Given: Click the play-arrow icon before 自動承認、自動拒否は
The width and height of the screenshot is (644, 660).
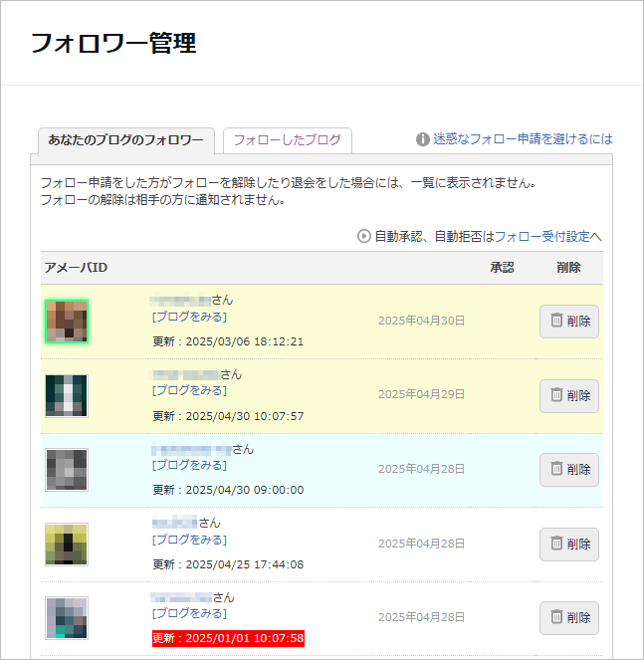Looking at the screenshot, I should pos(364,236).
